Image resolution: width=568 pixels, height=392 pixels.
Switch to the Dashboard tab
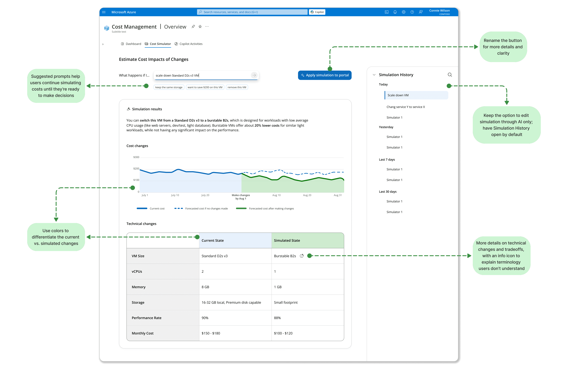131,44
